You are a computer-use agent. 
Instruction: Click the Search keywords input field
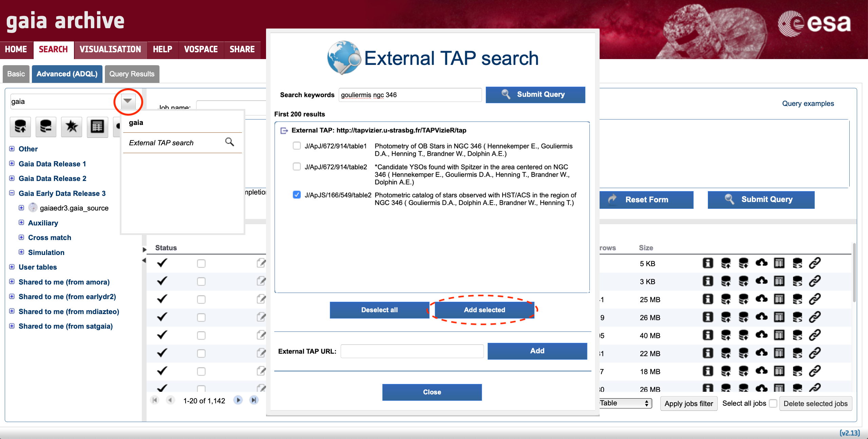coord(410,95)
